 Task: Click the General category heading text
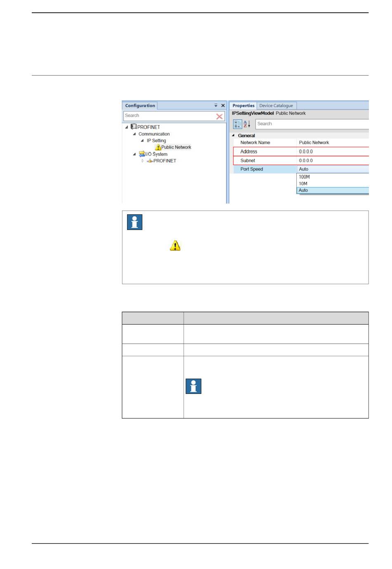click(x=246, y=135)
